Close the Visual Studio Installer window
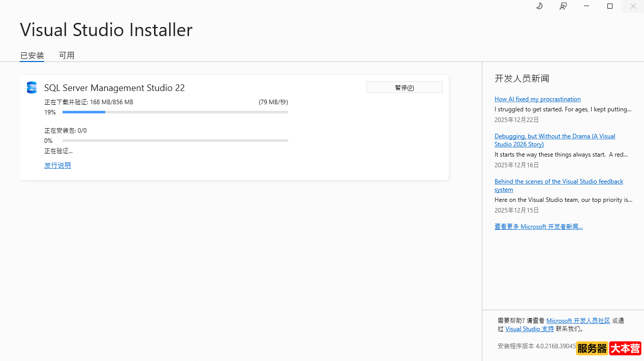644x361 pixels. pyautogui.click(x=633, y=6)
